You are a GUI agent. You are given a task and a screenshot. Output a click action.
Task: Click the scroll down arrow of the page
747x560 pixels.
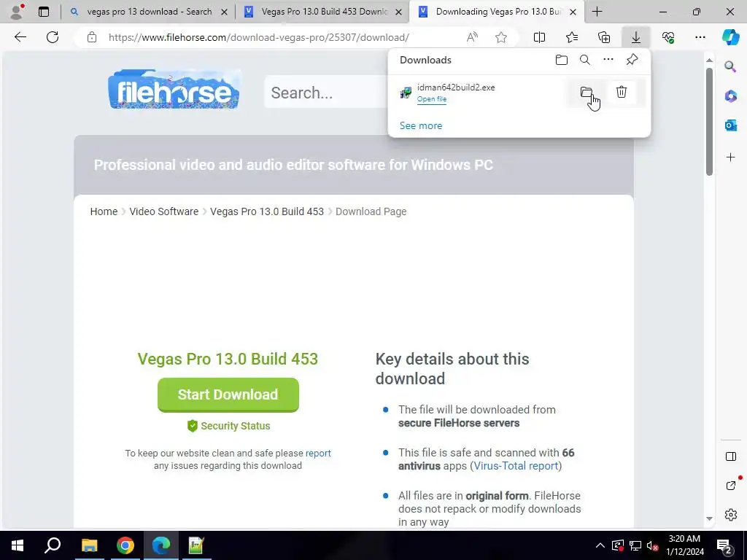coord(709,518)
